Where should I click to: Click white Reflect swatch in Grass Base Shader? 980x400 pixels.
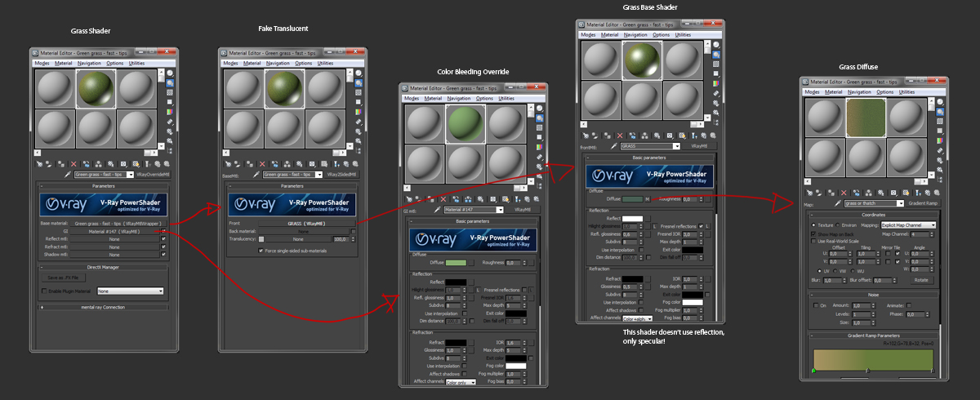[x=633, y=218]
